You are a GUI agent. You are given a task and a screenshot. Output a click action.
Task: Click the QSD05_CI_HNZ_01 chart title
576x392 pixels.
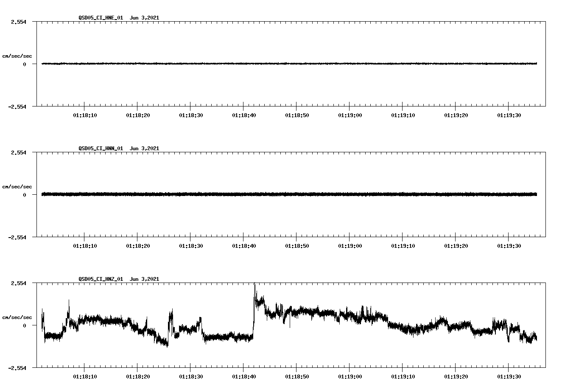click(119, 279)
